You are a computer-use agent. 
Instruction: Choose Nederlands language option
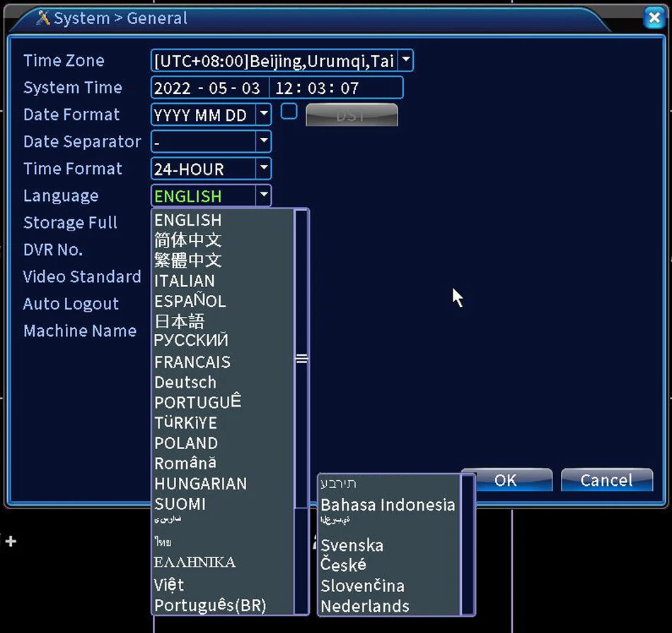[365, 606]
